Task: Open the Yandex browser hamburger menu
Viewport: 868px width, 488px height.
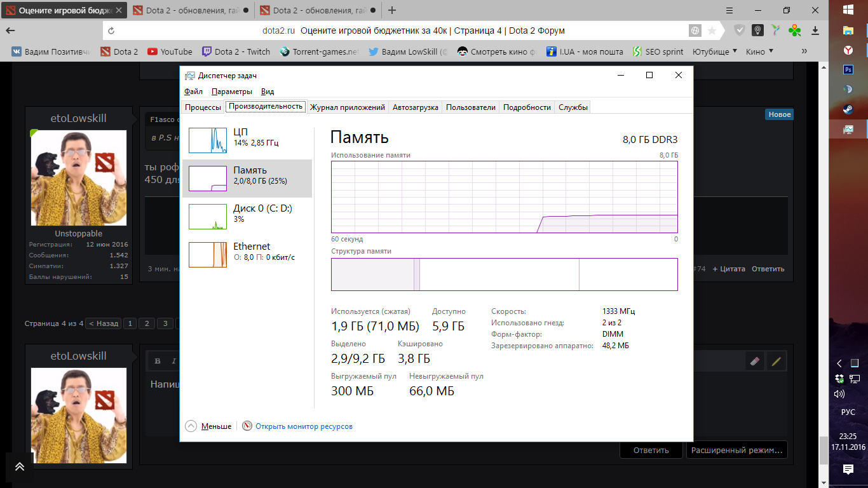Action: [729, 10]
